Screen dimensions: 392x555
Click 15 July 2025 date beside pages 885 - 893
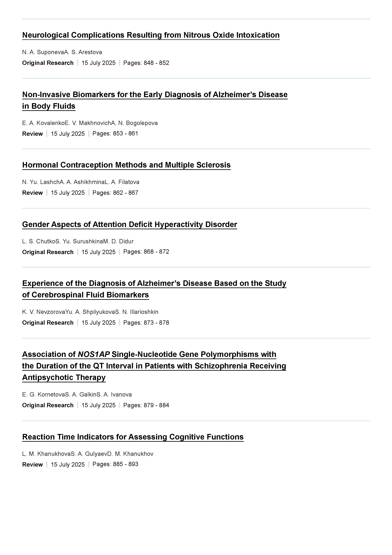click(68, 464)
